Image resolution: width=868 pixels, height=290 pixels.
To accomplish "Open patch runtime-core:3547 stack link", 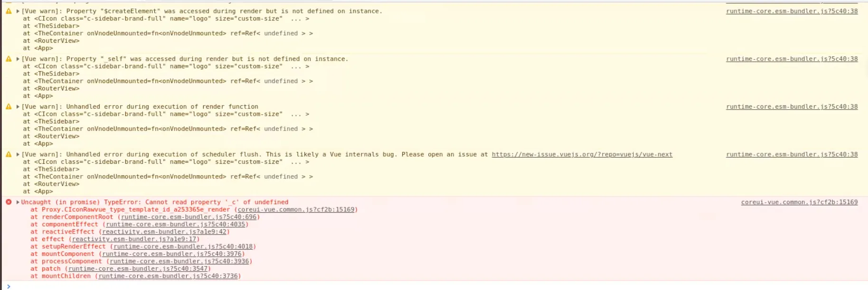I will pos(138,269).
